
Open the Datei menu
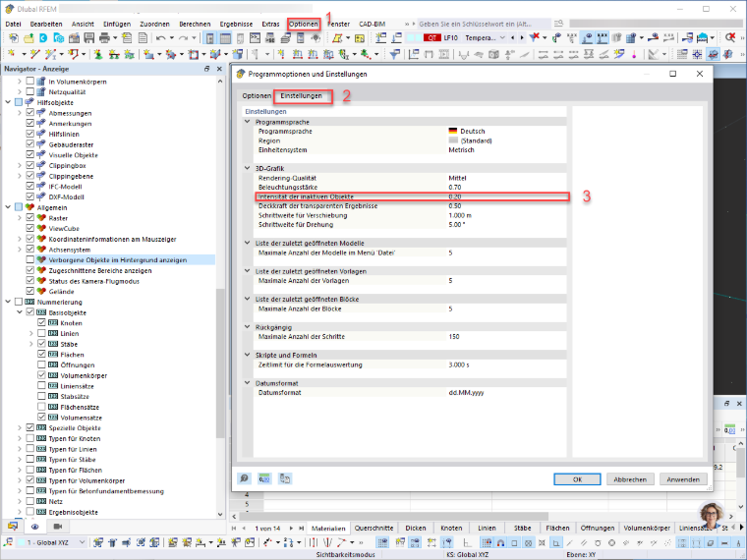click(x=14, y=24)
